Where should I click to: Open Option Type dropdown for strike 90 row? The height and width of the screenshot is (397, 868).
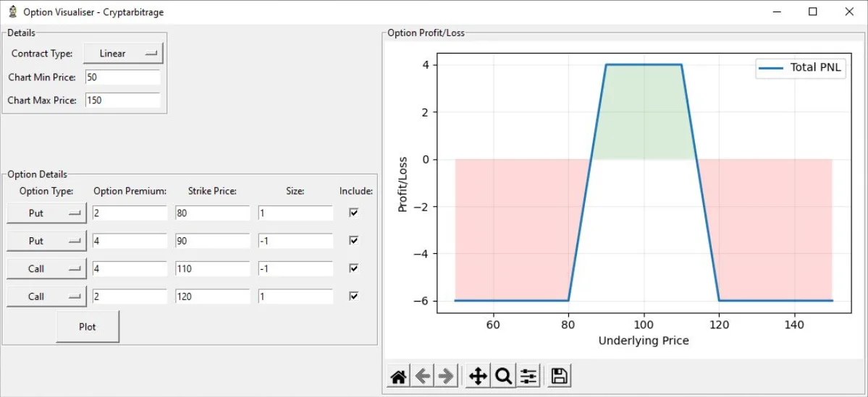pos(46,241)
